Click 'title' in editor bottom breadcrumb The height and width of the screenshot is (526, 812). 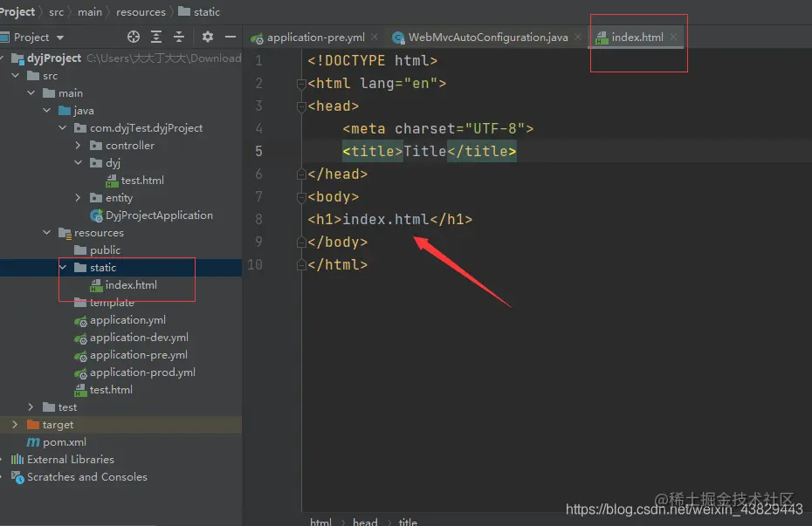(x=408, y=522)
